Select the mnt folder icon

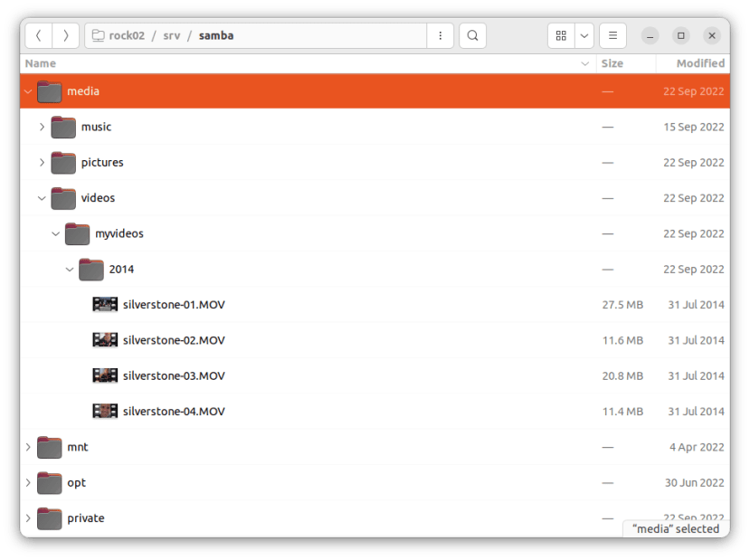(49, 447)
